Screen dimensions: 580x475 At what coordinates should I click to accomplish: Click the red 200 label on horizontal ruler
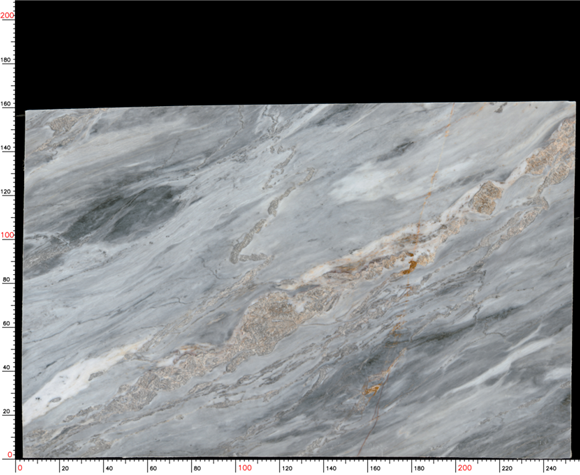tap(465, 468)
